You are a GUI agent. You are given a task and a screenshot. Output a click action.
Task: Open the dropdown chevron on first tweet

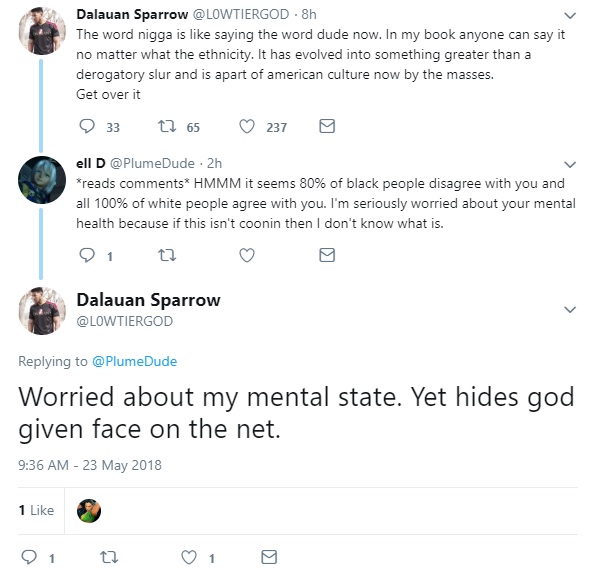570,16
